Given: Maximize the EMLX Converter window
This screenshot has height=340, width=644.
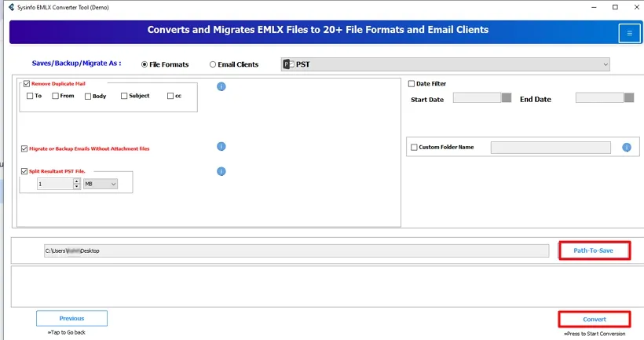Looking at the screenshot, I should tap(615, 7).
